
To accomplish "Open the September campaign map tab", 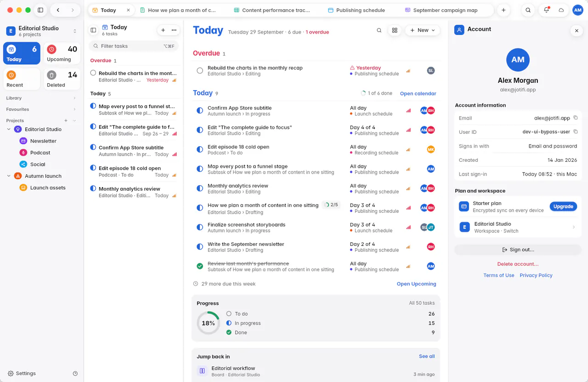I will [x=441, y=10].
